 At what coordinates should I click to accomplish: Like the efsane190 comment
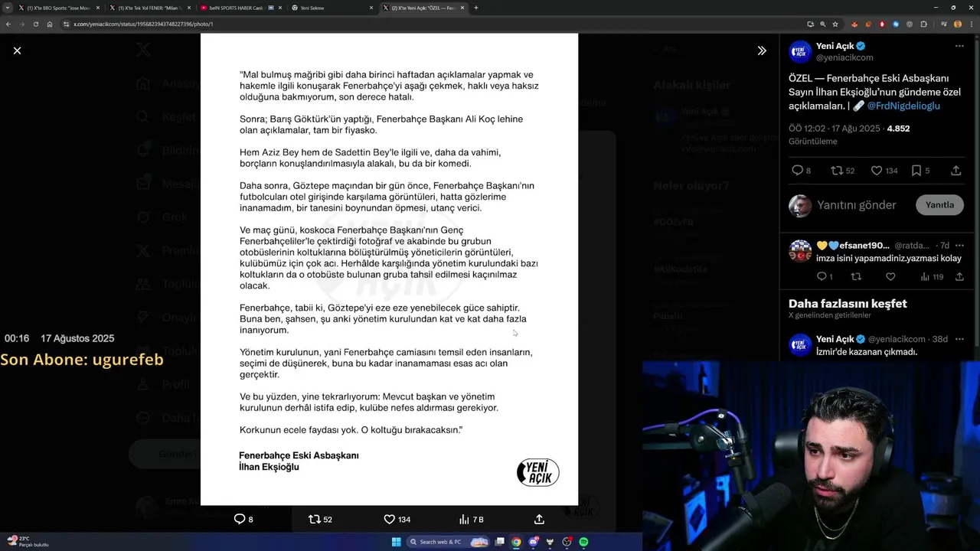coord(890,276)
